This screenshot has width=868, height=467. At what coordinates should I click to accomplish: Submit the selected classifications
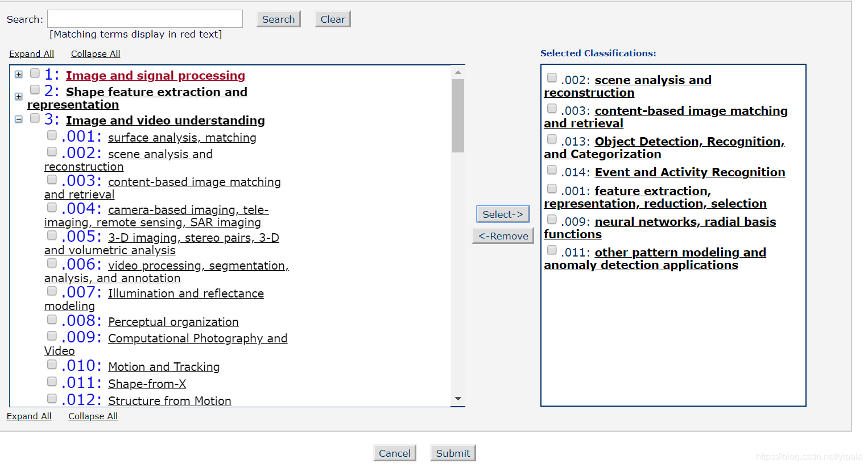click(453, 453)
